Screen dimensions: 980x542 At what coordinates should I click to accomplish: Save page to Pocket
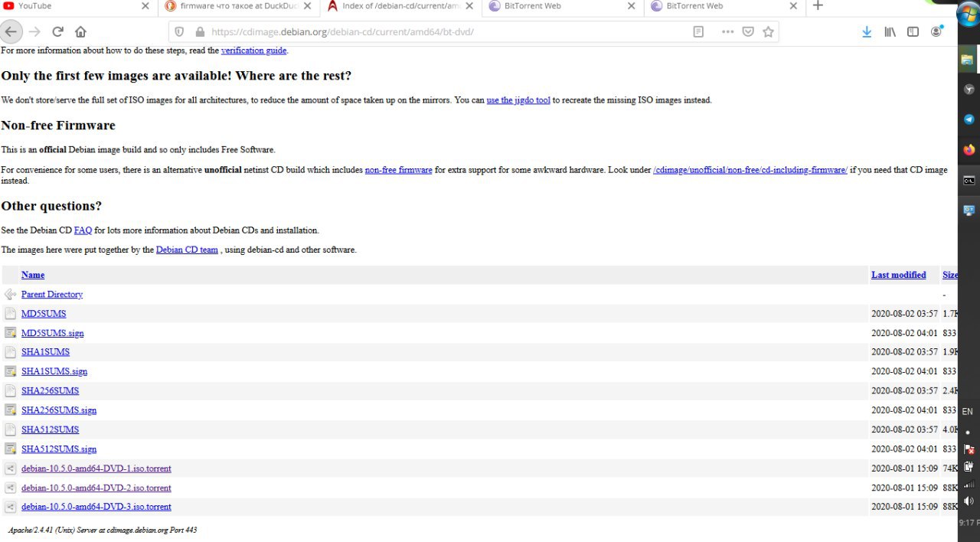[x=748, y=32]
